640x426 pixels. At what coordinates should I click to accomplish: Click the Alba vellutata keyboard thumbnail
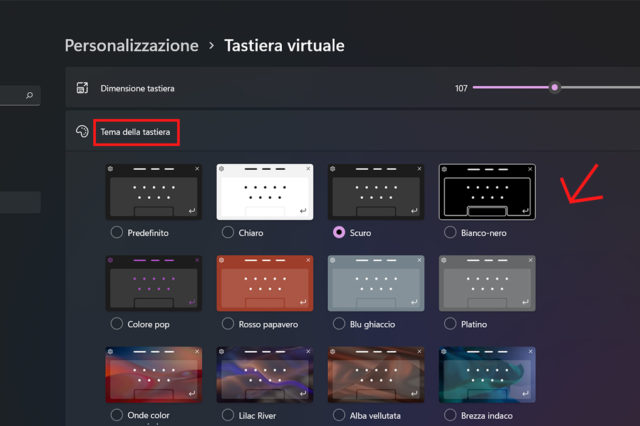(376, 375)
